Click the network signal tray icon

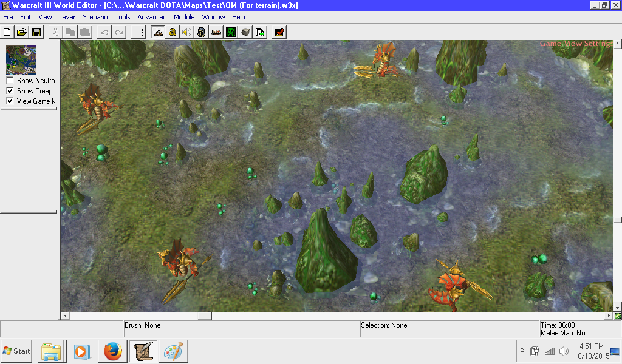click(x=549, y=351)
